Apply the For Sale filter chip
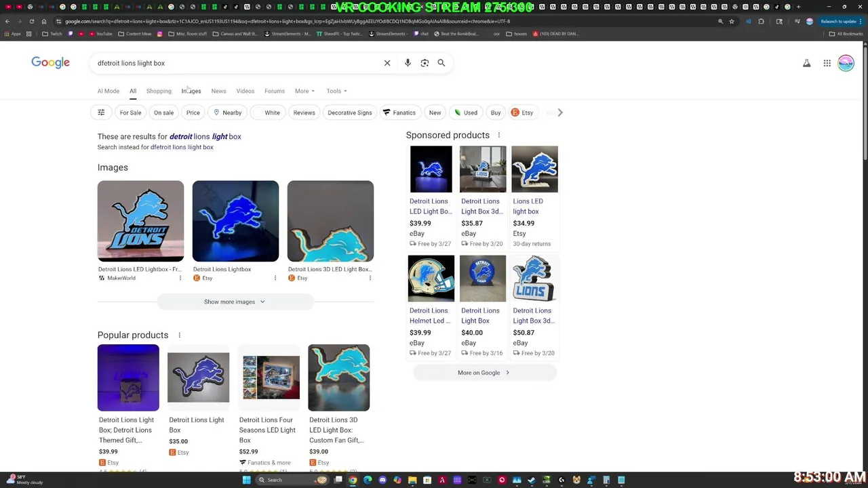Image resolution: width=868 pixels, height=488 pixels. click(x=130, y=113)
